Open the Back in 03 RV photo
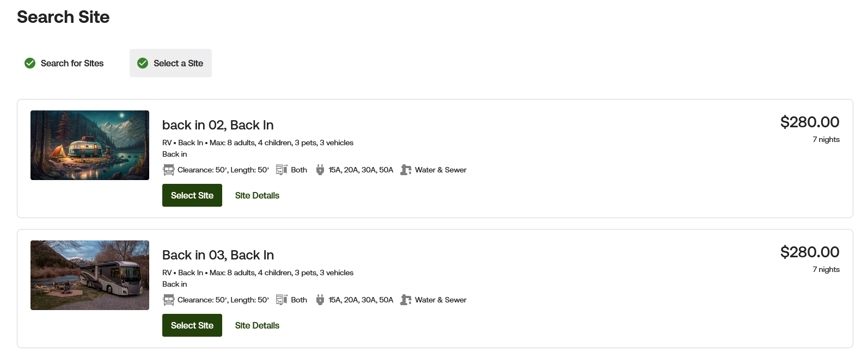Image resolution: width=868 pixels, height=359 pixels. [x=90, y=275]
